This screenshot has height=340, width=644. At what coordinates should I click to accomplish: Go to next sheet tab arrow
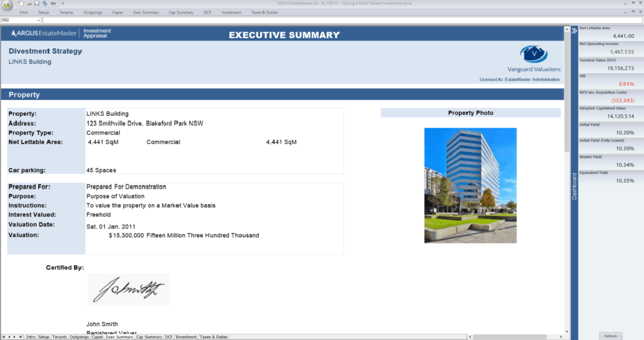14,337
